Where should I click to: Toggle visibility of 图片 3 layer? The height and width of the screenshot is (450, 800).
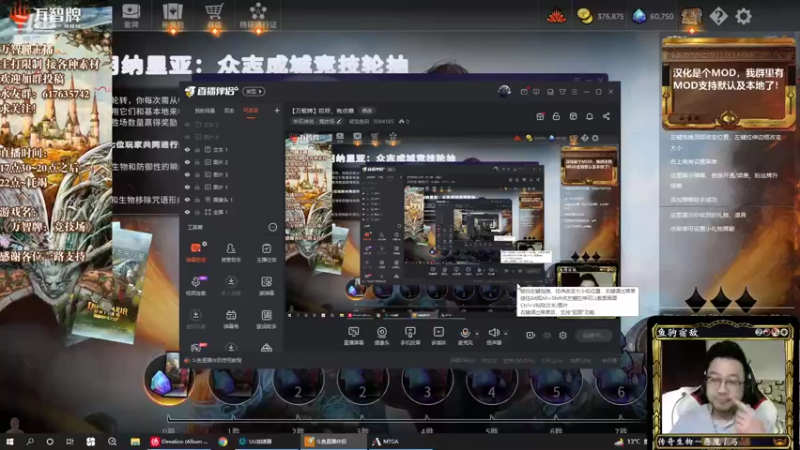pyautogui.click(x=187, y=174)
